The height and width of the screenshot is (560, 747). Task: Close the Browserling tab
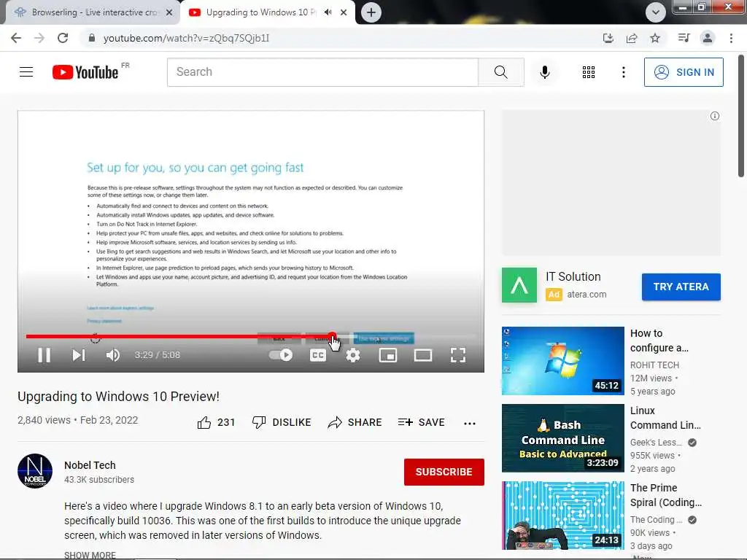point(169,12)
